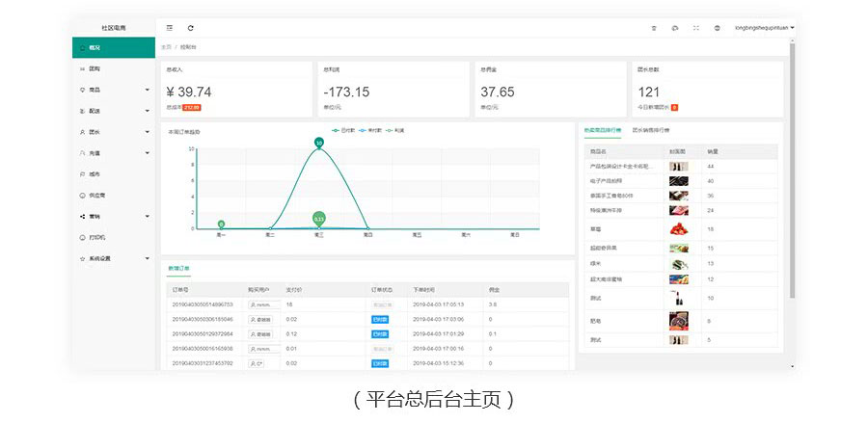868x423 pixels.
Task: Click the home icon on the 概况 menu item
Action: pyautogui.click(x=83, y=47)
